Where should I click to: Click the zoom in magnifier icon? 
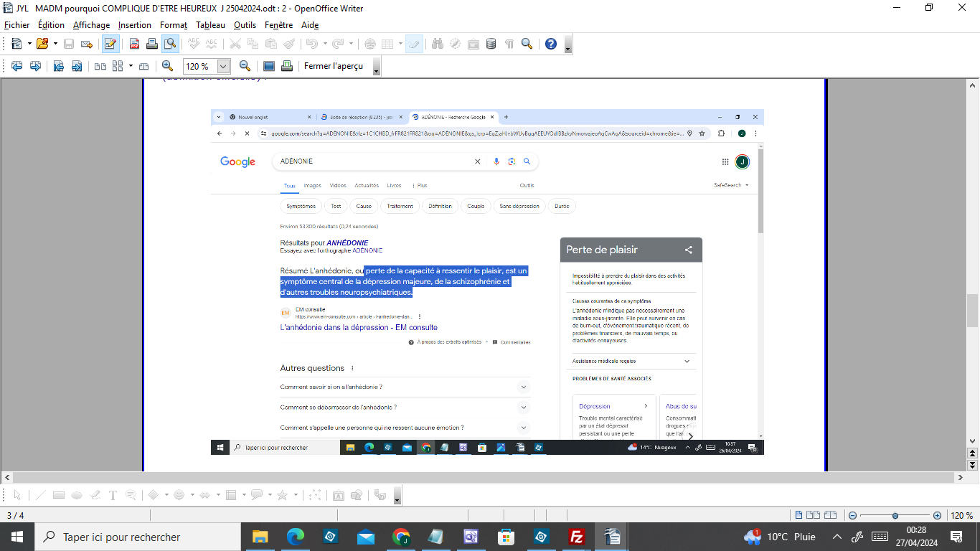[x=167, y=66]
